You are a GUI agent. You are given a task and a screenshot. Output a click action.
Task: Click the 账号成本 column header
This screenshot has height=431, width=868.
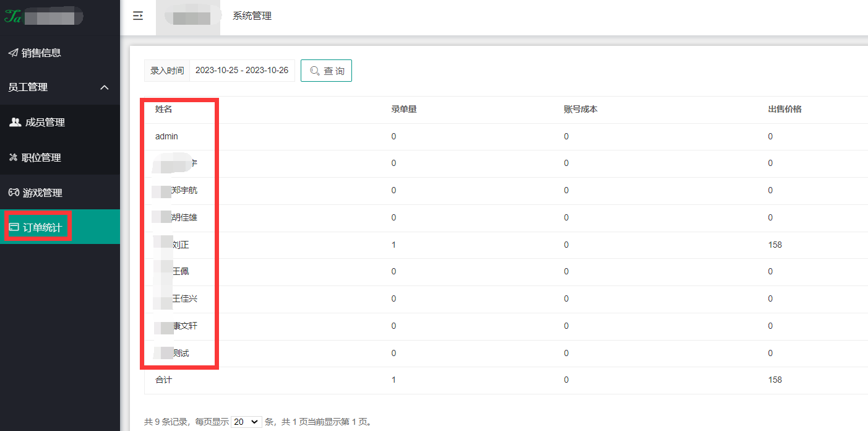(580, 109)
